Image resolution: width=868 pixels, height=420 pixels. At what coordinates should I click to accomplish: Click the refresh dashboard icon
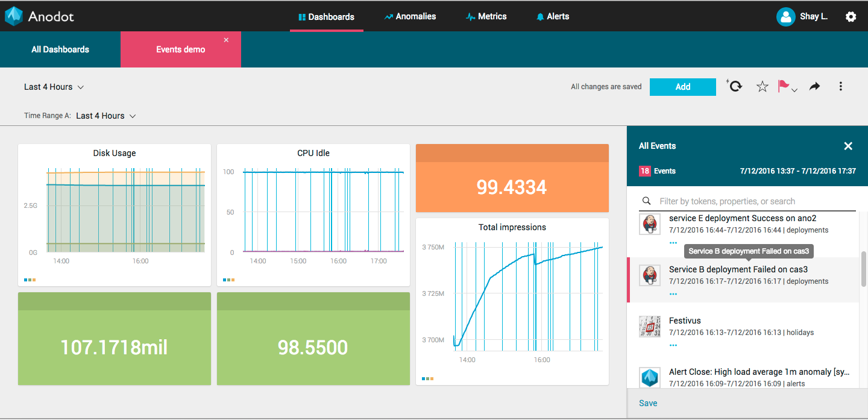[735, 87]
